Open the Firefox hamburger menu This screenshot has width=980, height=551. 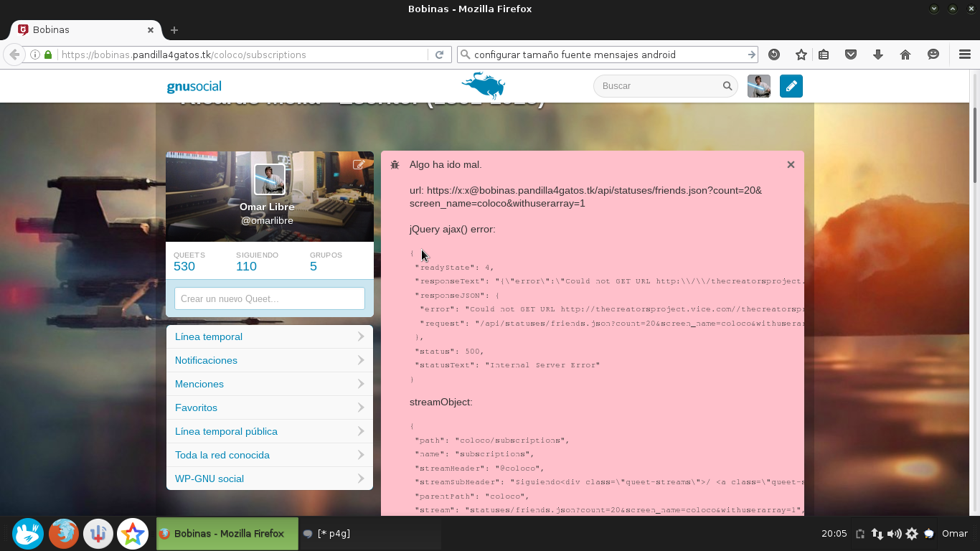coord(965,55)
